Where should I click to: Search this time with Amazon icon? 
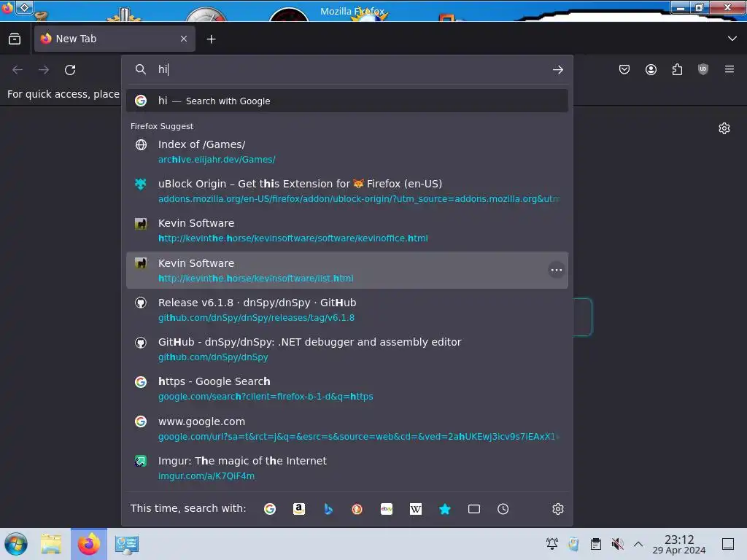click(x=298, y=508)
